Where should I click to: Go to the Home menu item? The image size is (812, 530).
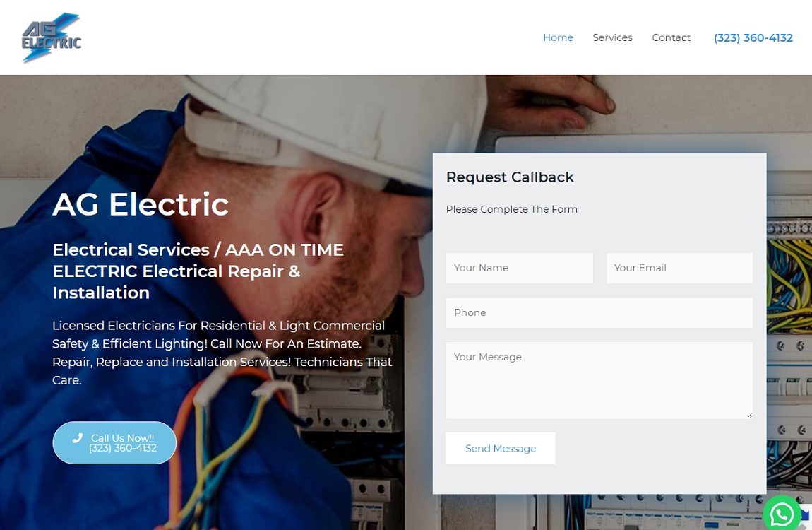558,37
